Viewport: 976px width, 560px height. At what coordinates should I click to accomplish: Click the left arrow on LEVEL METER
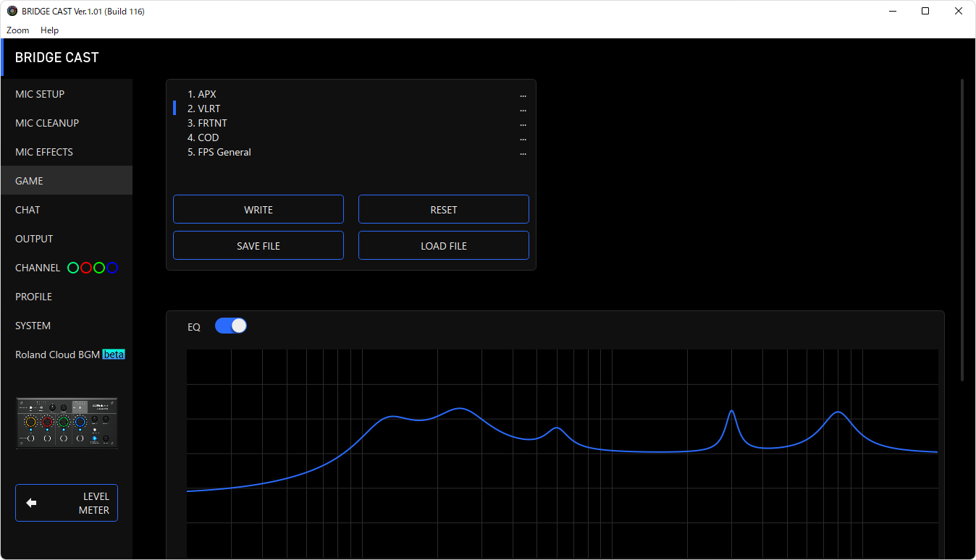point(31,503)
